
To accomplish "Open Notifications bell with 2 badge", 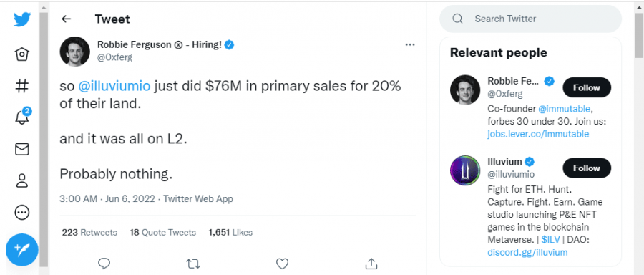I will point(23,116).
